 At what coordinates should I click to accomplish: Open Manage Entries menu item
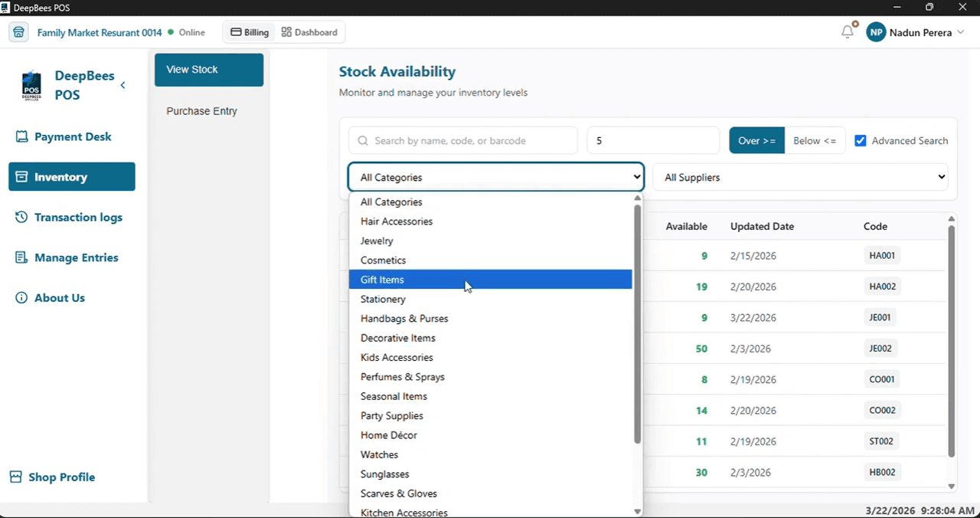(x=72, y=257)
